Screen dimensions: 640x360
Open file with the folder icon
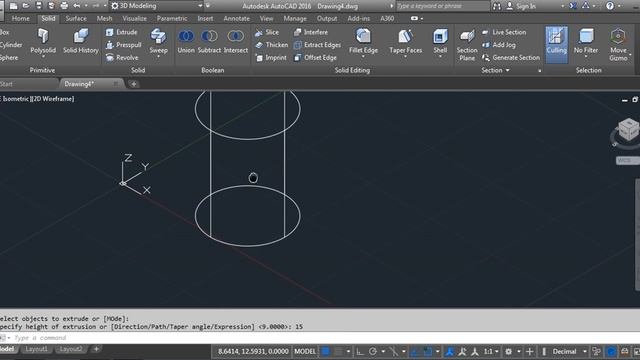(x=26, y=6)
